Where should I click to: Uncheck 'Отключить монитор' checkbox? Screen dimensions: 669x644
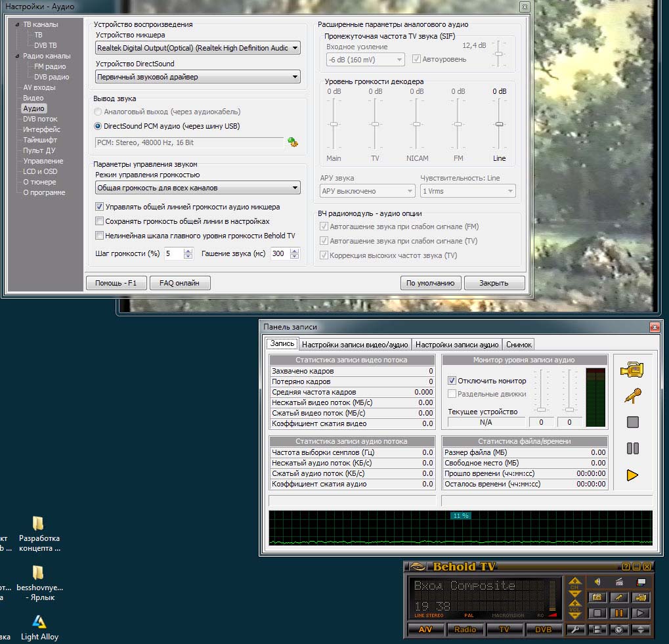[452, 381]
